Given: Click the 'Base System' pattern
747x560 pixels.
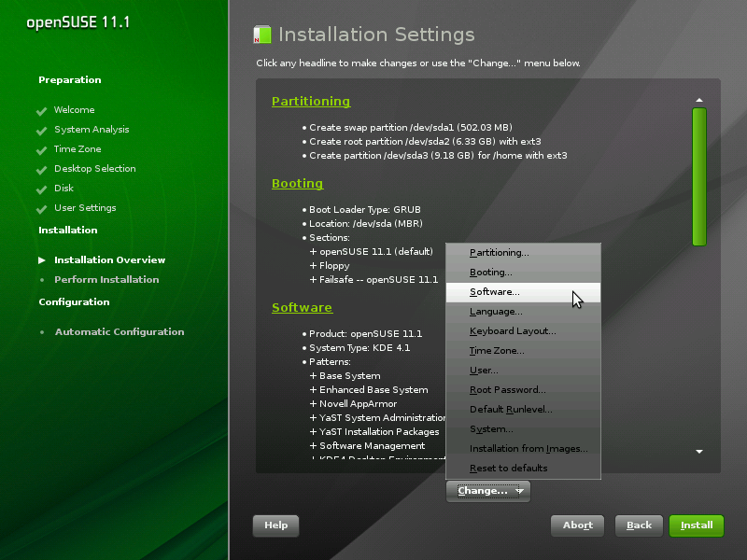Looking at the screenshot, I should pyautogui.click(x=349, y=376).
